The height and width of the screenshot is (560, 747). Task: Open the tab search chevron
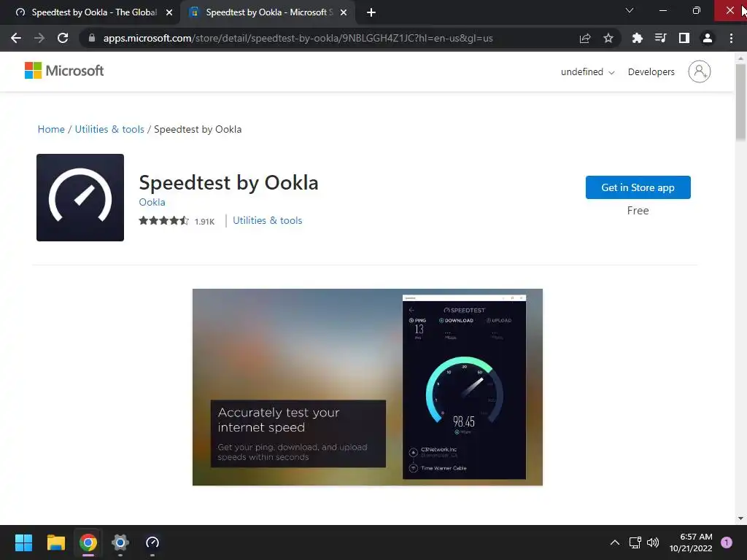click(630, 10)
